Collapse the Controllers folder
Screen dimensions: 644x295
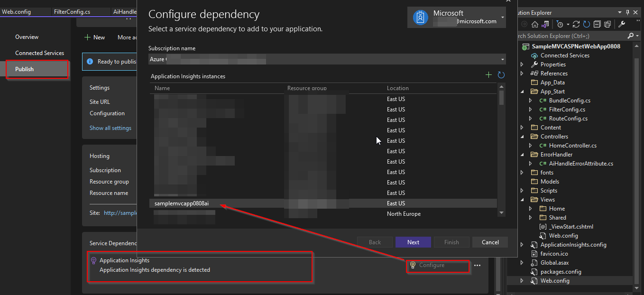(x=522, y=137)
